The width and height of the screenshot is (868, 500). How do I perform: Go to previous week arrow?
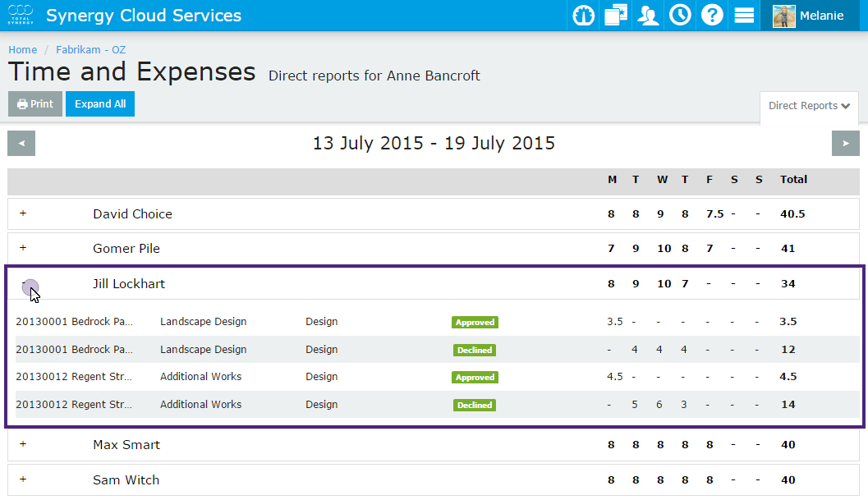coord(21,144)
